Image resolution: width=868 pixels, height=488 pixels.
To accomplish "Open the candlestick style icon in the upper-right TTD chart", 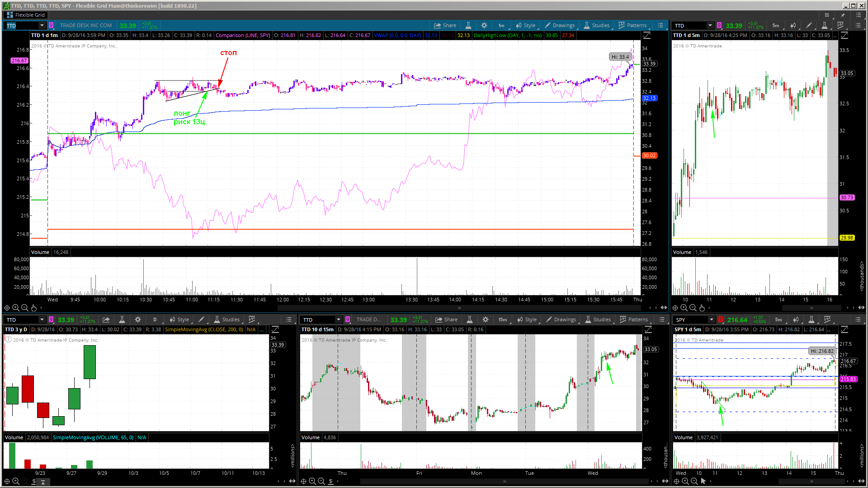I will click(793, 25).
